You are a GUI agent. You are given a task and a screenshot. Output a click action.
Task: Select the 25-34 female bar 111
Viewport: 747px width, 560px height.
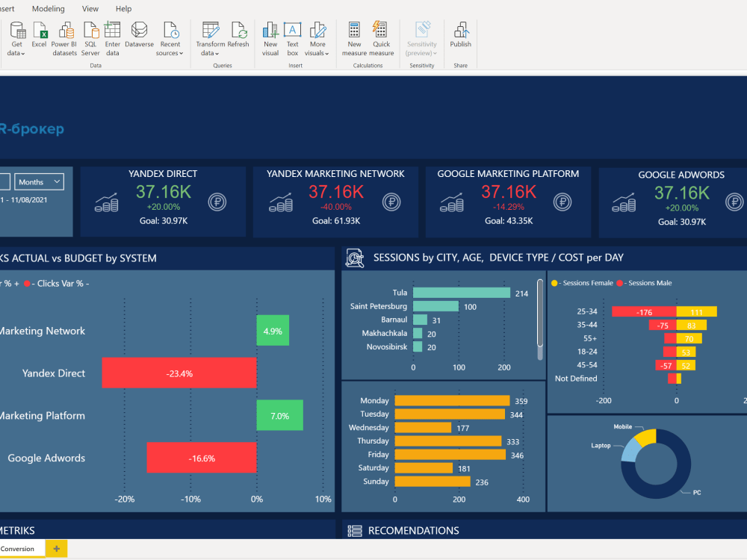click(x=696, y=312)
